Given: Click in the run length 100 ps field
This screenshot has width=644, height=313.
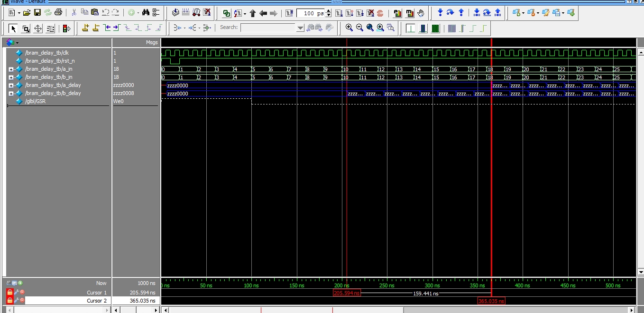Looking at the screenshot, I should [311, 13].
